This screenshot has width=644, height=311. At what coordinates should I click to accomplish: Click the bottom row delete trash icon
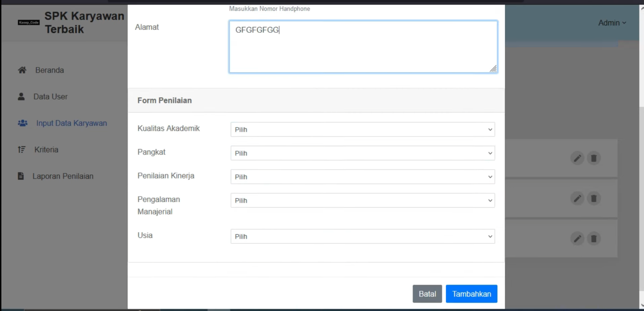(594, 238)
